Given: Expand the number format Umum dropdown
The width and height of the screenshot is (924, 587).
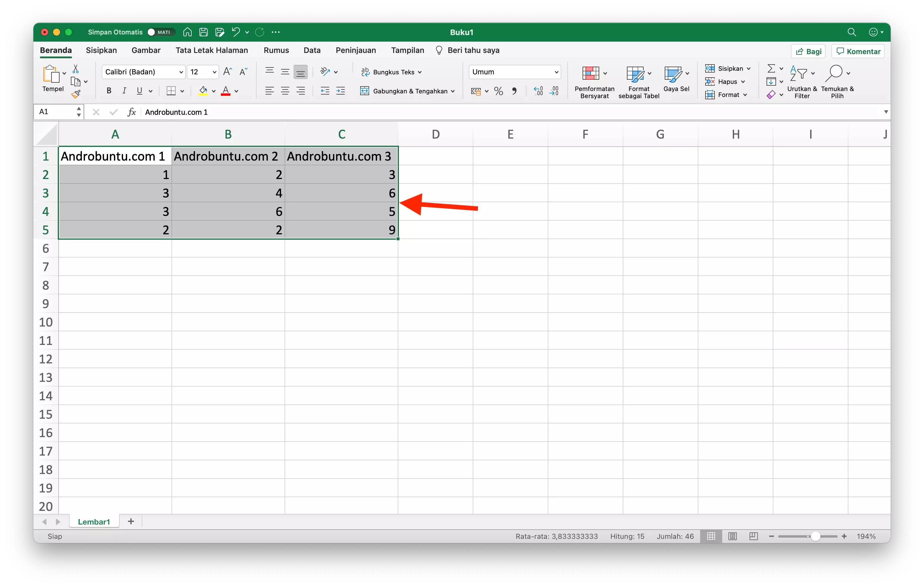Looking at the screenshot, I should pos(555,72).
